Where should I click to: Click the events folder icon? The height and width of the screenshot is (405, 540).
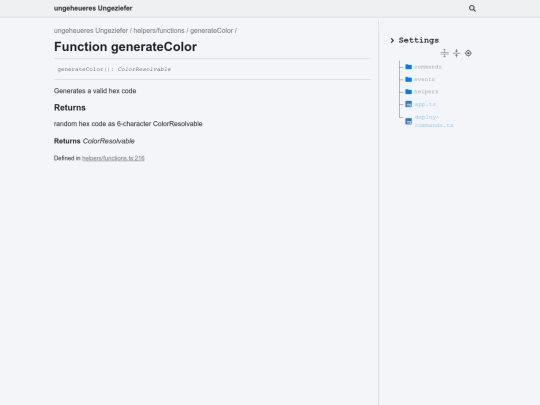point(408,79)
